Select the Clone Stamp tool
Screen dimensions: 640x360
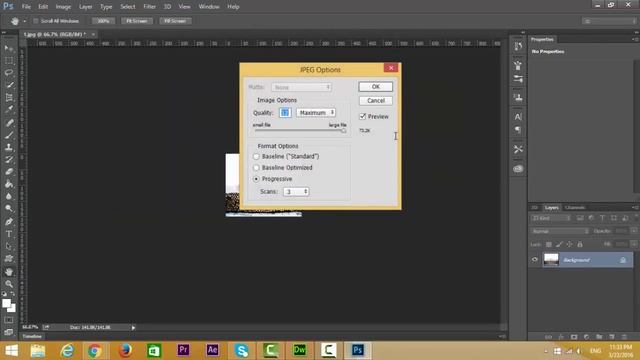pyautogui.click(x=9, y=147)
